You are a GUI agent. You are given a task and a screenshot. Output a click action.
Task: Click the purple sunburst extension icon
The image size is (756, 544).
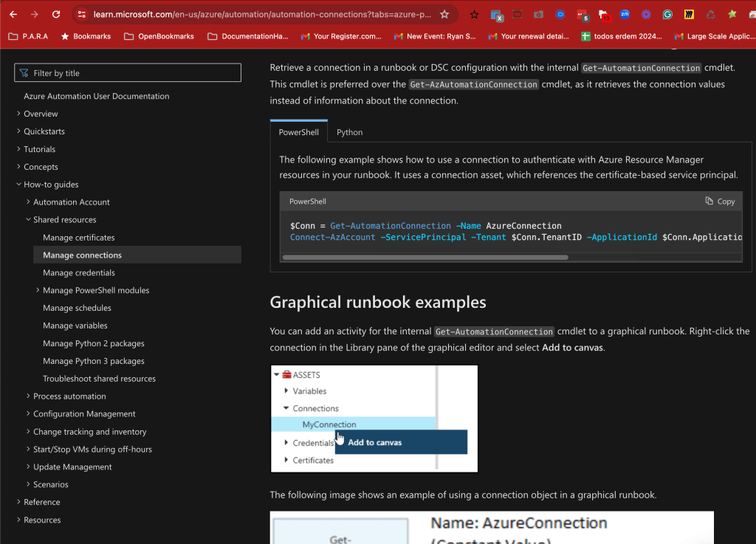646,15
